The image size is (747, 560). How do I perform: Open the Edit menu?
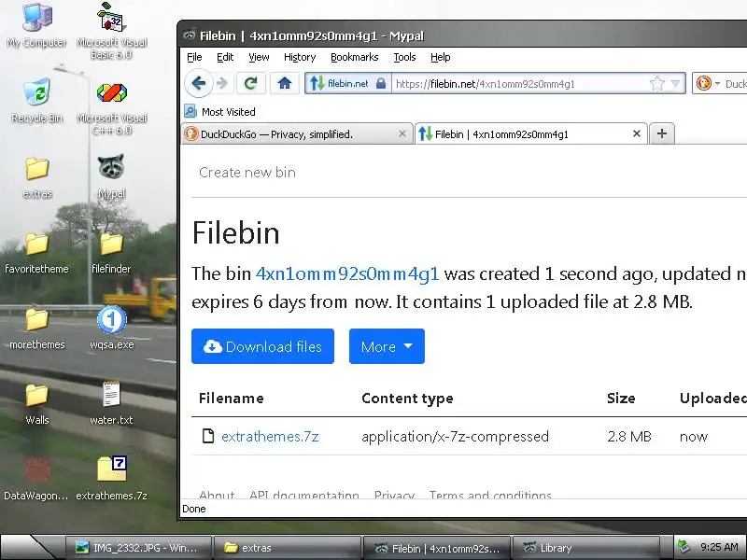[225, 57]
